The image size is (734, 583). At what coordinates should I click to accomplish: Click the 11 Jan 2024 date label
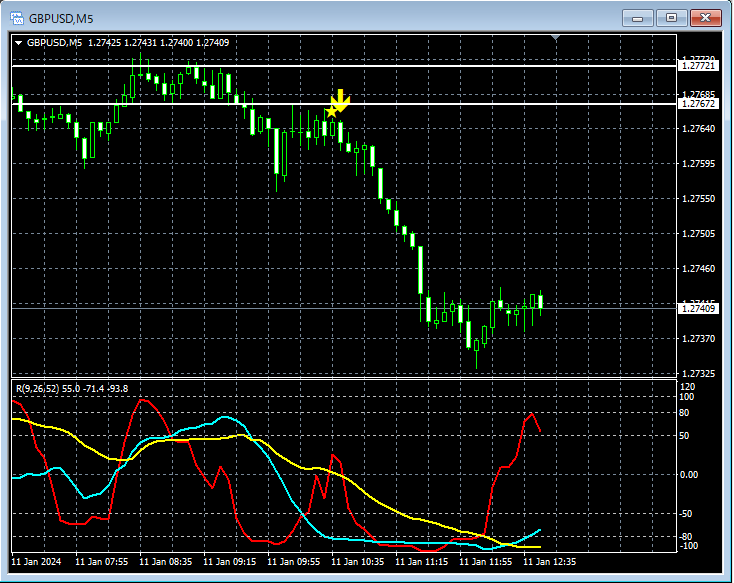(36, 561)
